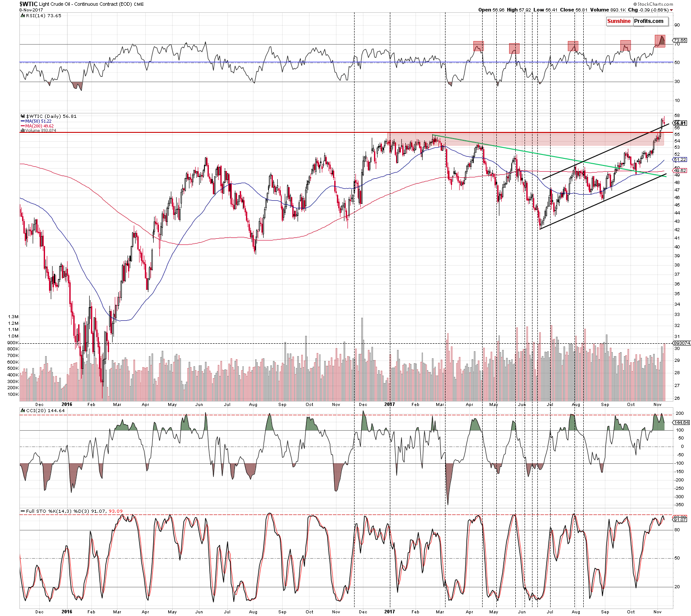
Task: Click the 2016 year label under volume panel
Action: pos(67,404)
